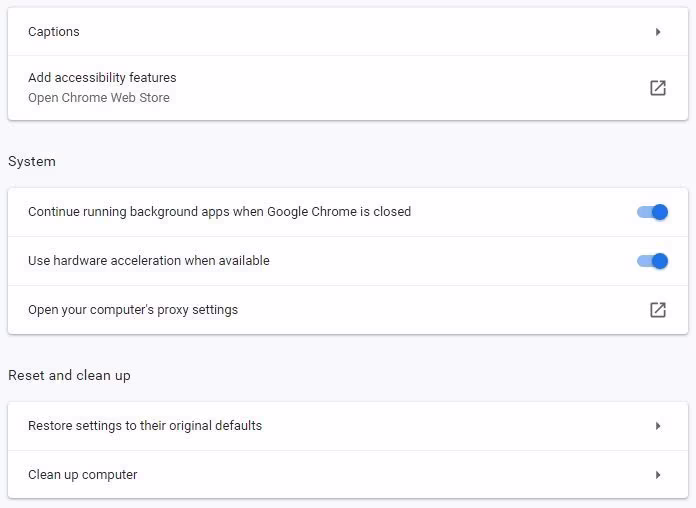
Task: Click the System section heading
Action: 32,162
